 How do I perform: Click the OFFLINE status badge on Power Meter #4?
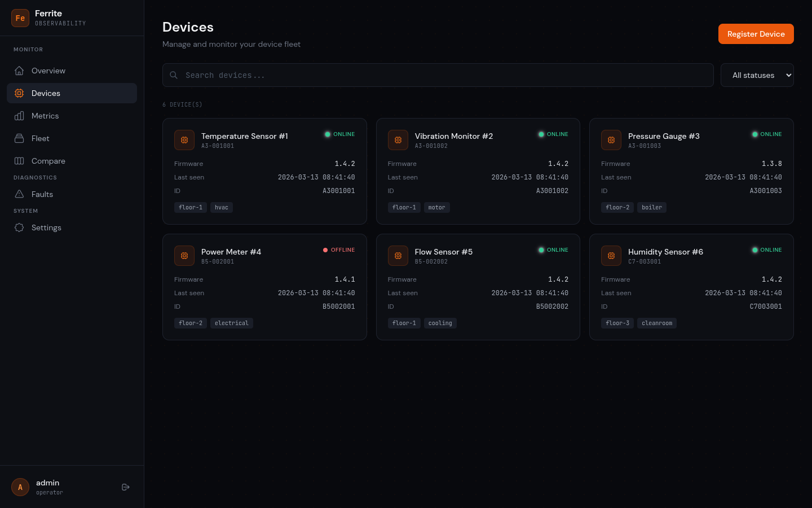click(339, 250)
